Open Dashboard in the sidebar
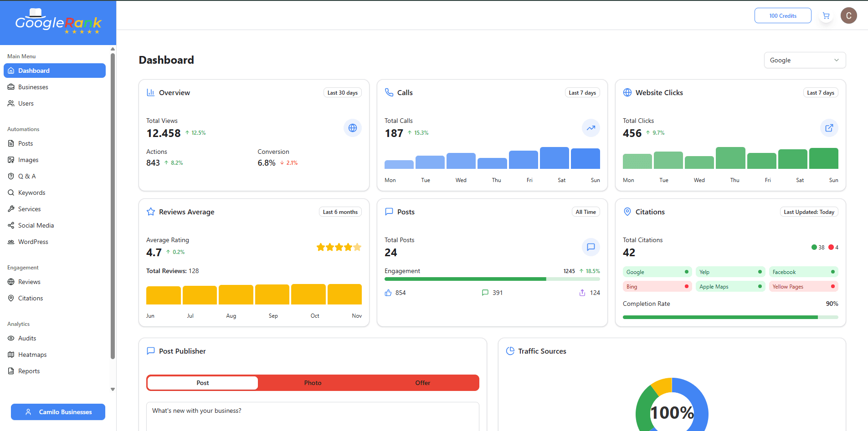Image resolution: width=868 pixels, height=431 pixels. click(x=55, y=71)
